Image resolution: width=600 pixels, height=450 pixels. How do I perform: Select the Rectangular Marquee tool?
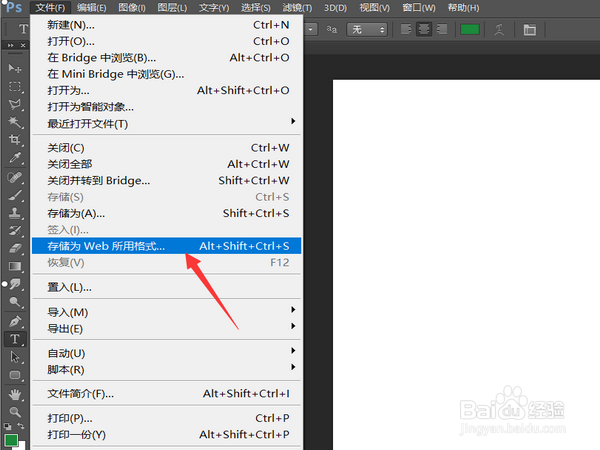(15, 86)
